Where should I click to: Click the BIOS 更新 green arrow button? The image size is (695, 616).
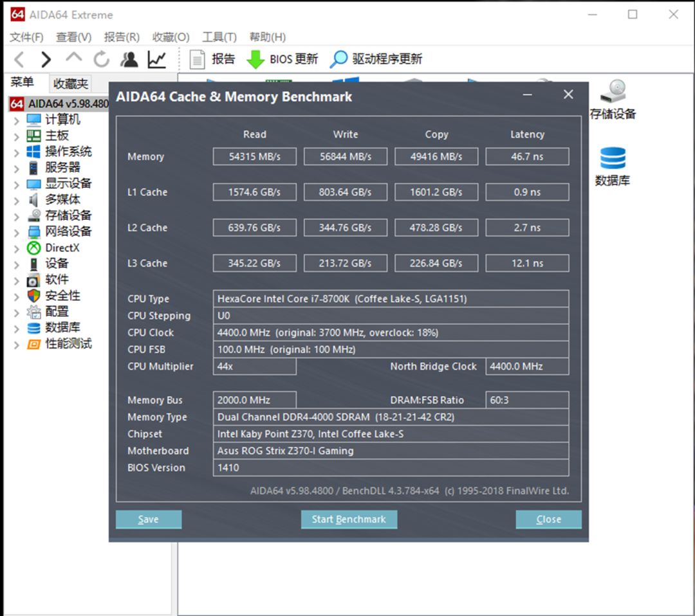click(x=283, y=59)
